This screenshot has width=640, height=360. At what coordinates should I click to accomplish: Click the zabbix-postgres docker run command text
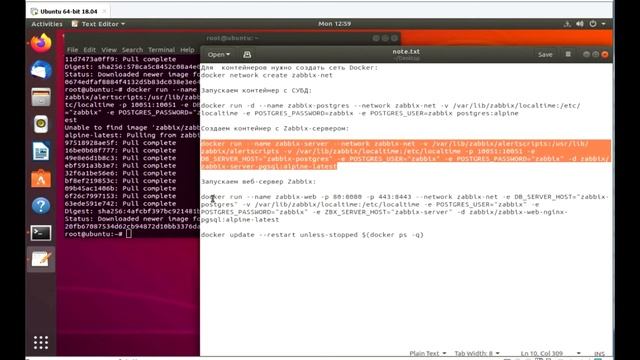click(390, 109)
